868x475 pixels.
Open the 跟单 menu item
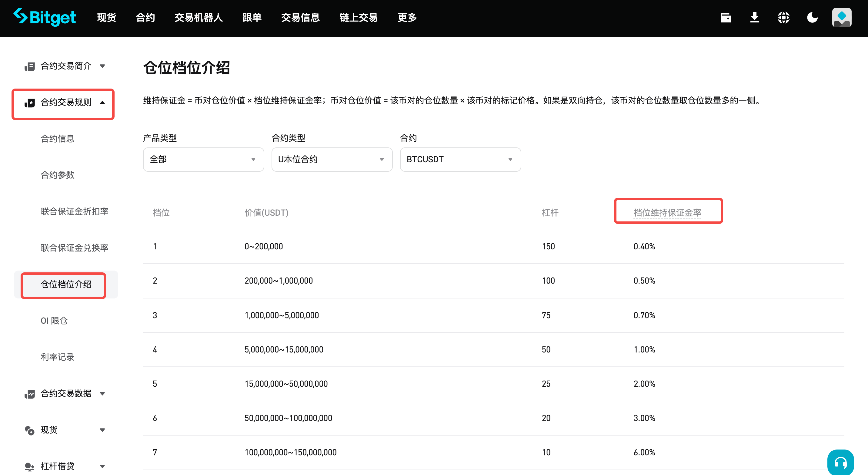[252, 17]
